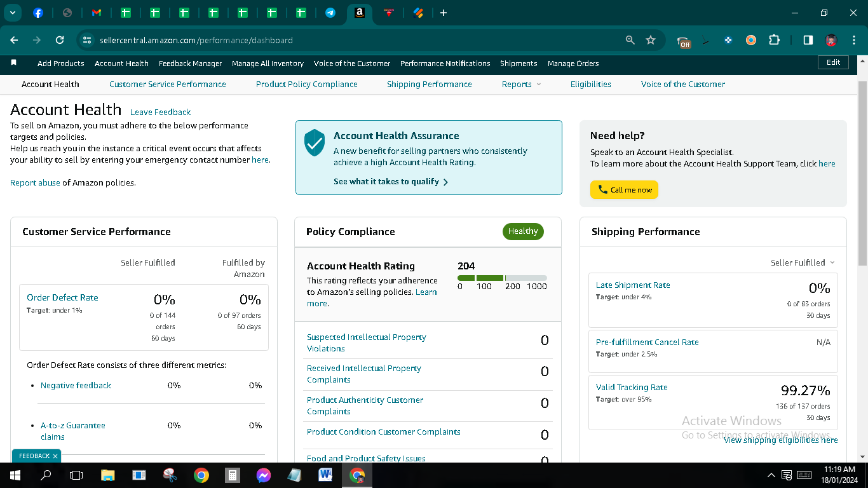Open a new browser tab
The height and width of the screenshot is (488, 868).
[444, 13]
